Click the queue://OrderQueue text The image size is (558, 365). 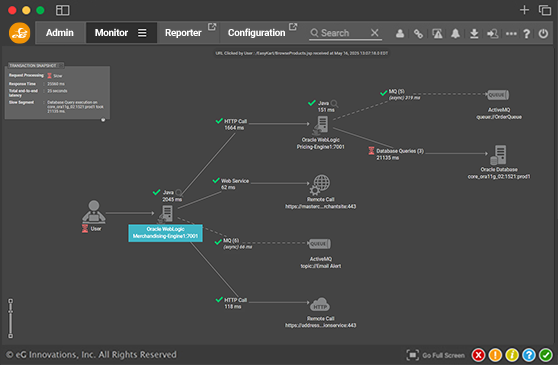[499, 117]
